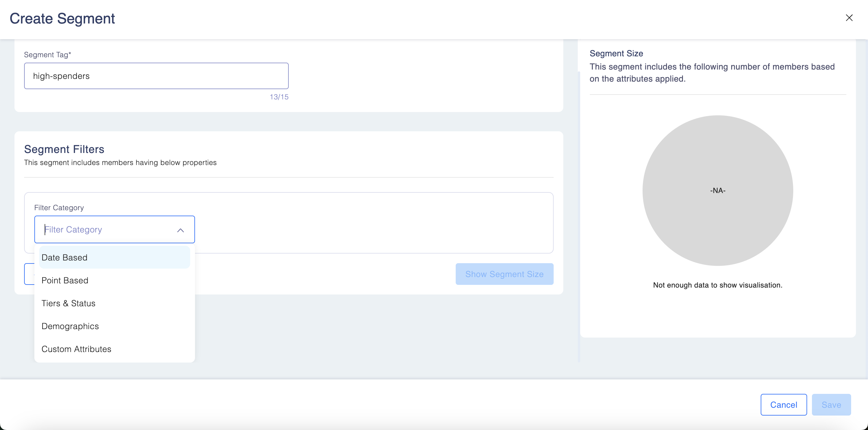
Task: Click the Segment Size panel heading
Action: point(616,54)
